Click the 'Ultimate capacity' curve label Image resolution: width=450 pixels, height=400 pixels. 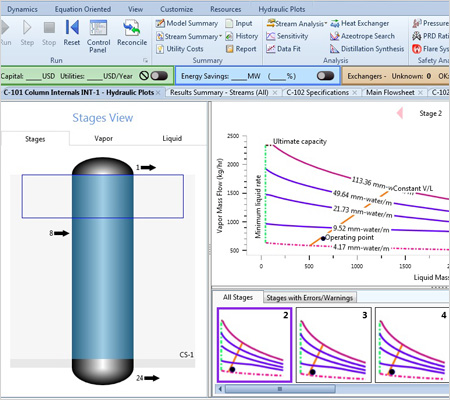(300, 141)
